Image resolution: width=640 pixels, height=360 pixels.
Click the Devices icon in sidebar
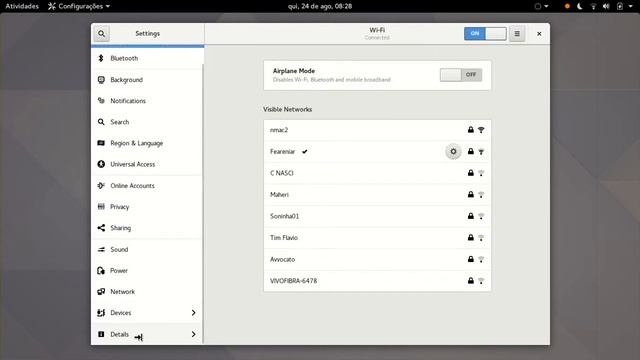[x=101, y=313]
